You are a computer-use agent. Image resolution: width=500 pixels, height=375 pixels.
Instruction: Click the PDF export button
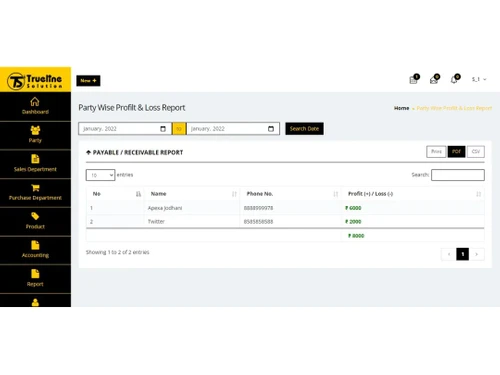click(x=456, y=152)
